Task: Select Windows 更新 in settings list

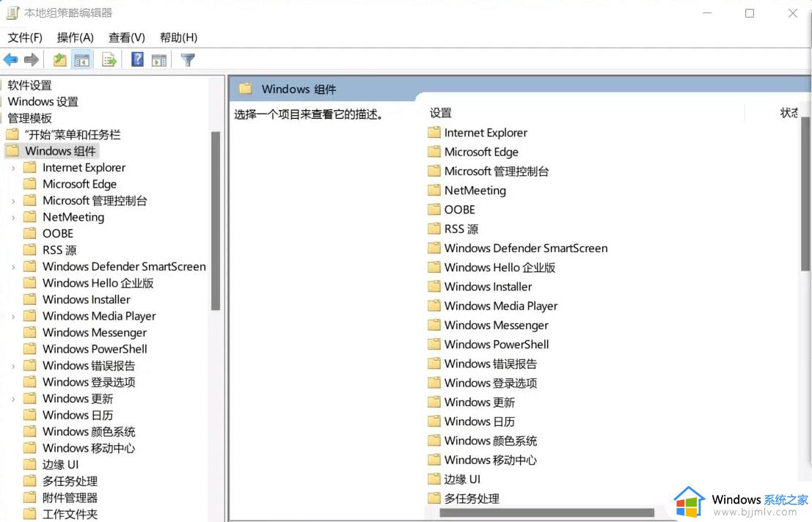Action: tap(480, 402)
